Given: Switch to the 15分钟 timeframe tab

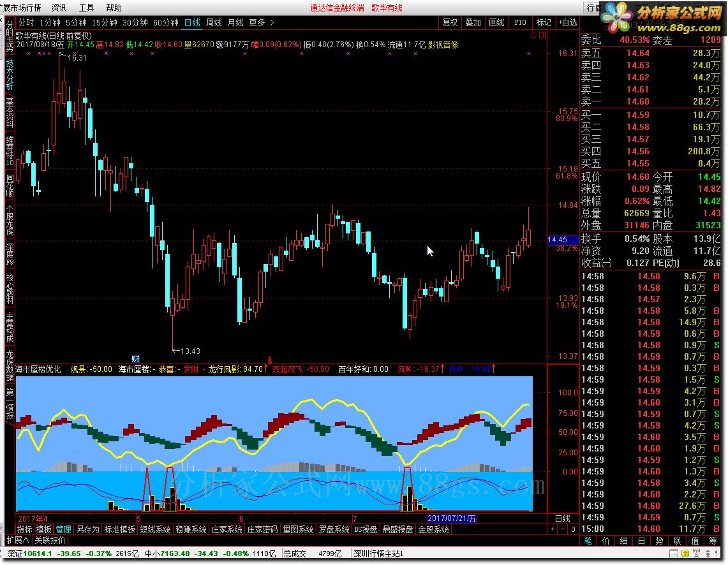Looking at the screenshot, I should [x=105, y=22].
